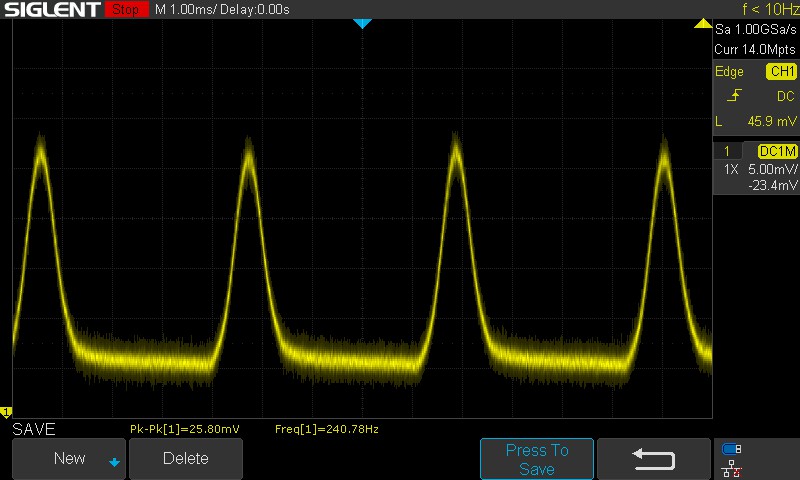Click the Press To Save button
The height and width of the screenshot is (480, 800).
coord(537,459)
